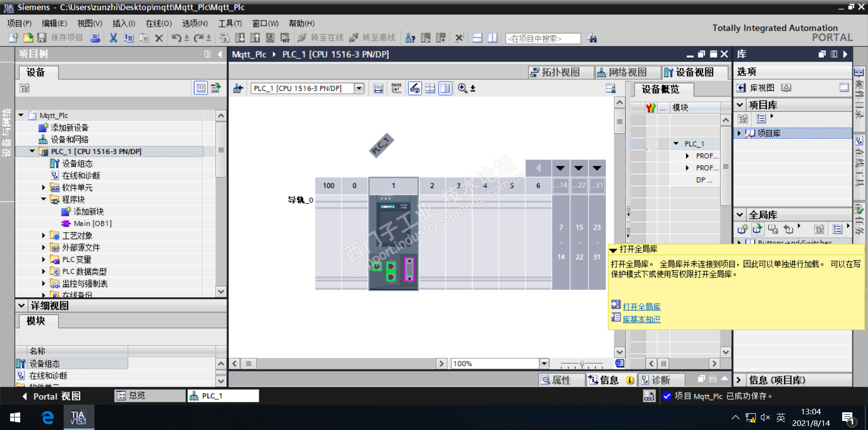The image size is (868, 430).
Task: Click the print icon in the main toolbar
Action: coord(95,38)
